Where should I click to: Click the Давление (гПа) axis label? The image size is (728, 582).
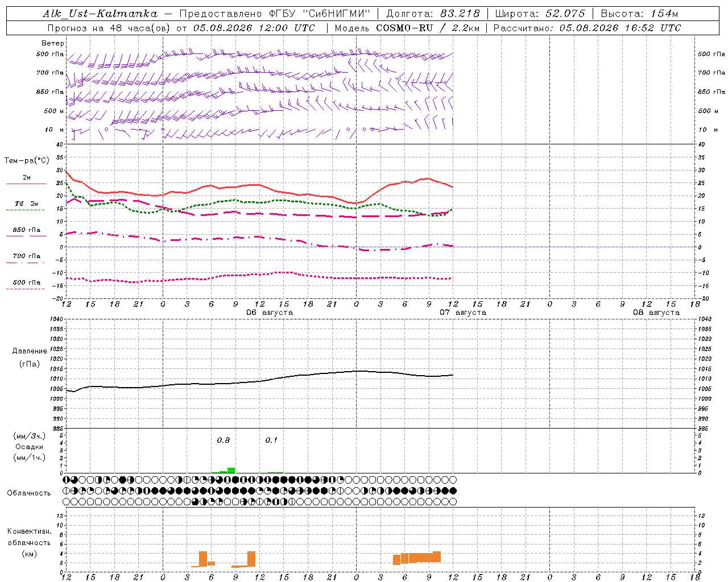pos(30,357)
